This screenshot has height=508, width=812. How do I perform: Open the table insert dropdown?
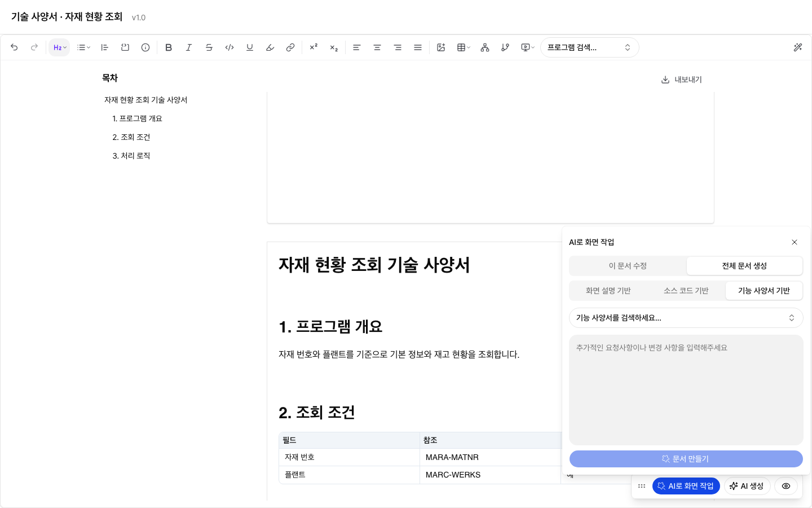pyautogui.click(x=464, y=47)
